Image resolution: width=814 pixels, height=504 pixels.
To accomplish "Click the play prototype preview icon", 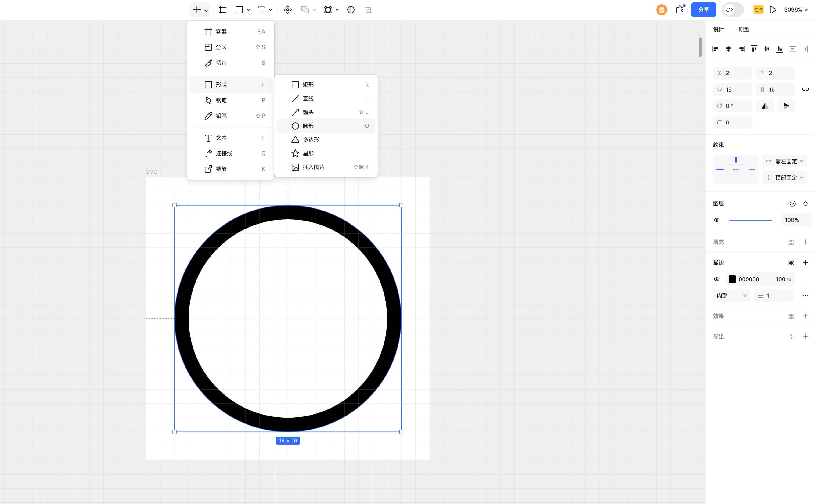I will (x=773, y=10).
